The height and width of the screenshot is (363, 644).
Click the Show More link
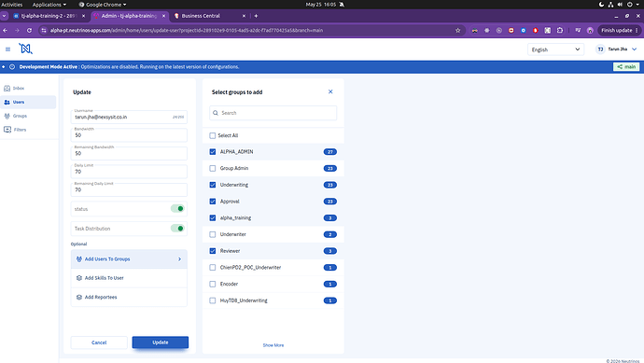click(x=273, y=345)
